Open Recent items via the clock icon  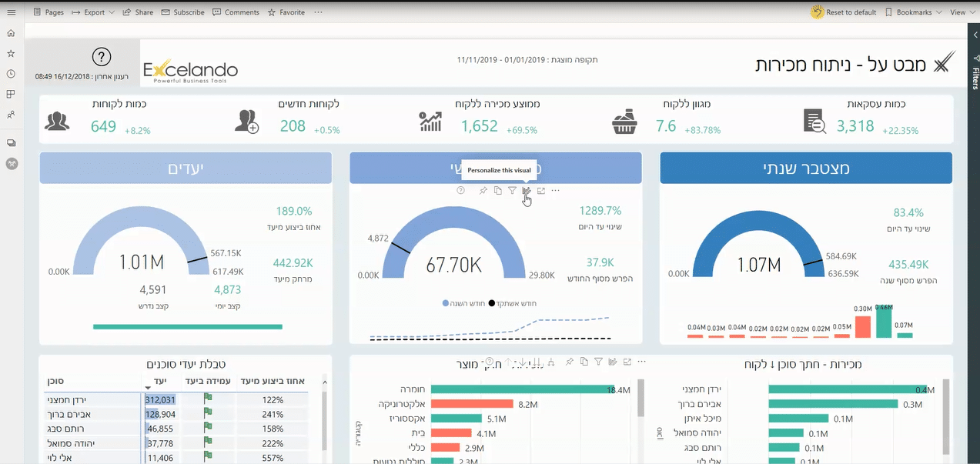(x=11, y=74)
